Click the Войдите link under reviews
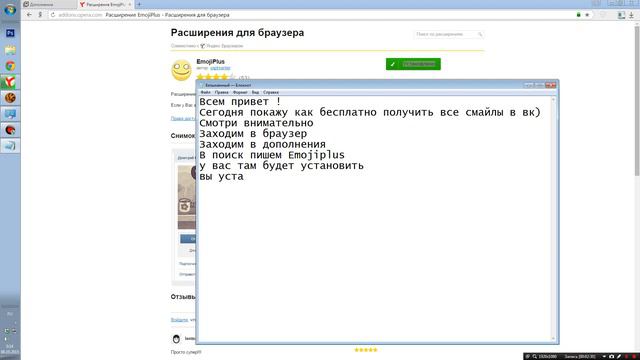The image size is (640, 360). tap(179, 320)
